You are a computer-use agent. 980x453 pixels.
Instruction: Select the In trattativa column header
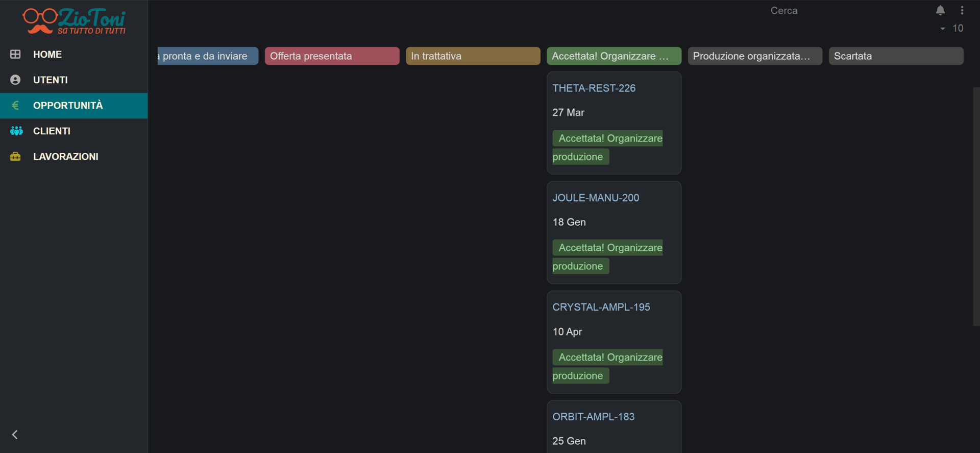click(x=473, y=56)
